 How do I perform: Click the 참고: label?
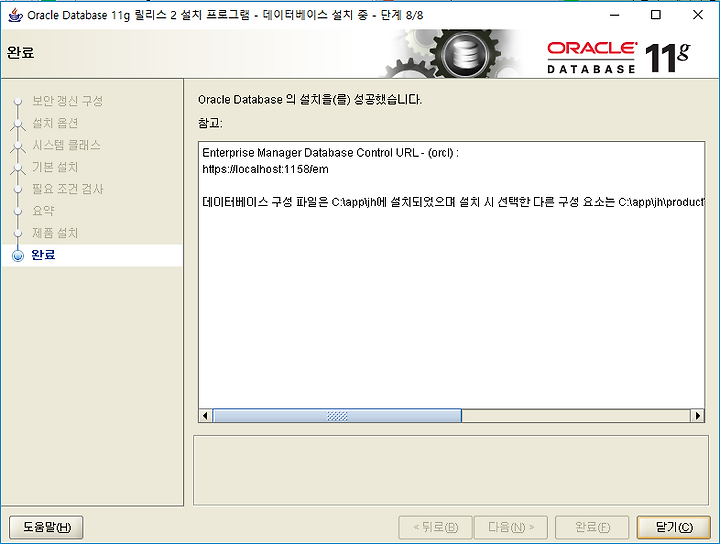pyautogui.click(x=210, y=123)
